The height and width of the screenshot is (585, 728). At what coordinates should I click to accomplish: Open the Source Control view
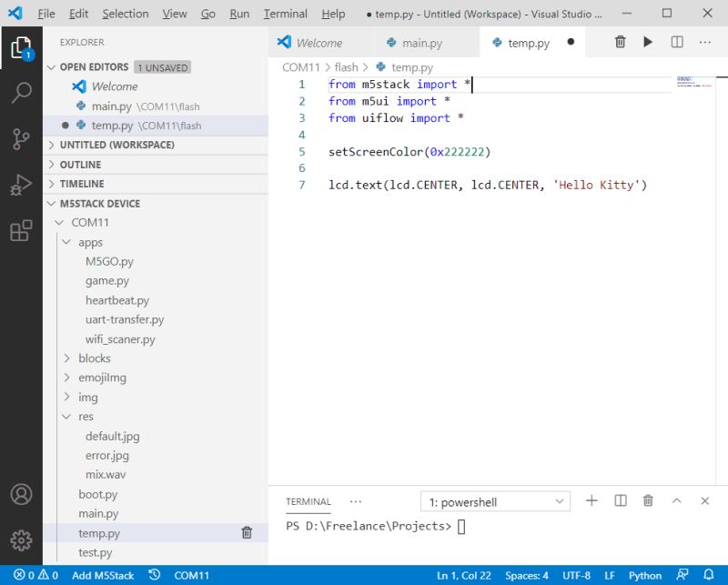(x=22, y=136)
